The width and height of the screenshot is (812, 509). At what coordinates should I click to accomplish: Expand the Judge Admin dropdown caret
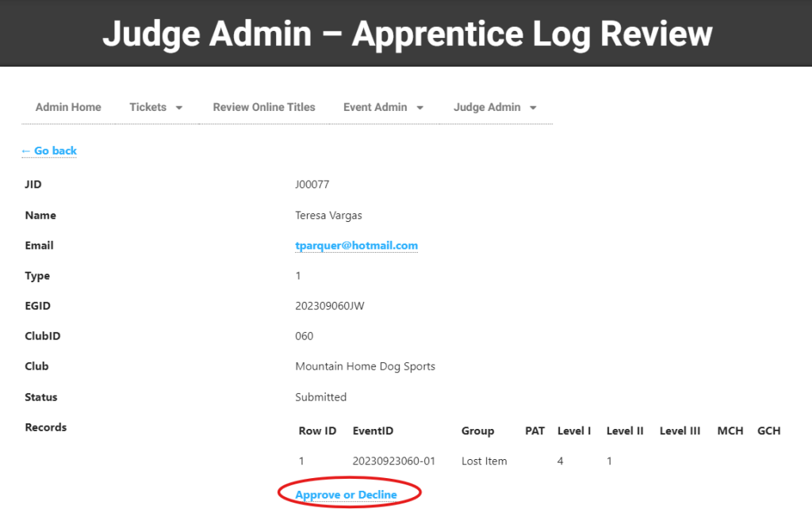click(533, 108)
